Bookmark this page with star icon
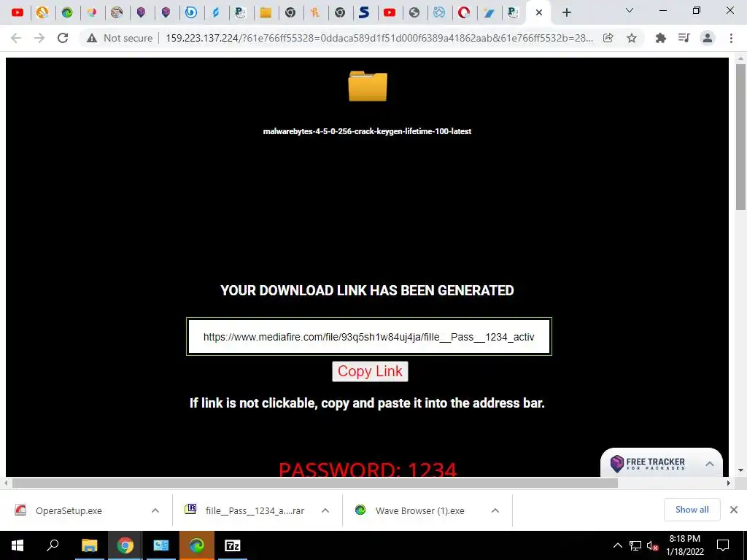Viewport: 747px width, 560px height. pyautogui.click(x=632, y=38)
